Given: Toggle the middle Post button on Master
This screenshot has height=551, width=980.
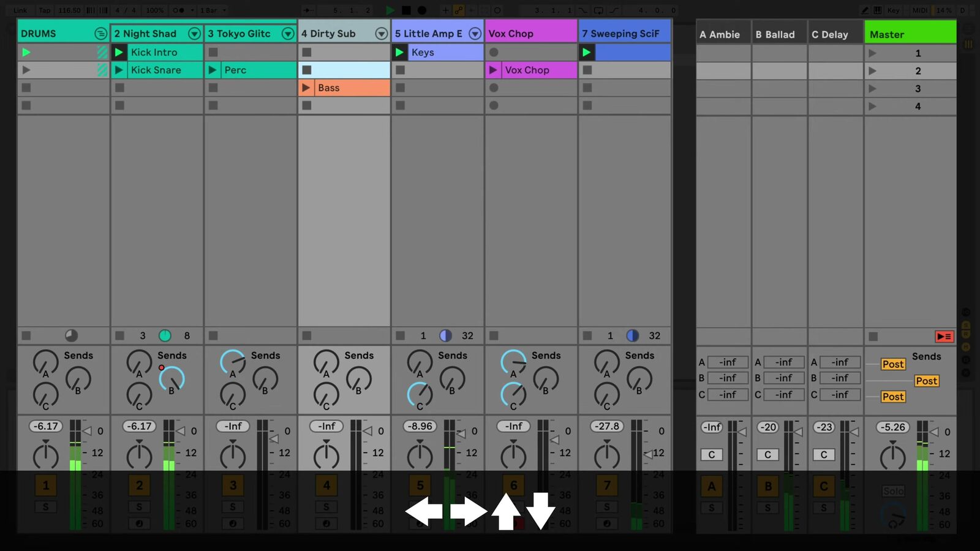Looking at the screenshot, I should point(927,381).
